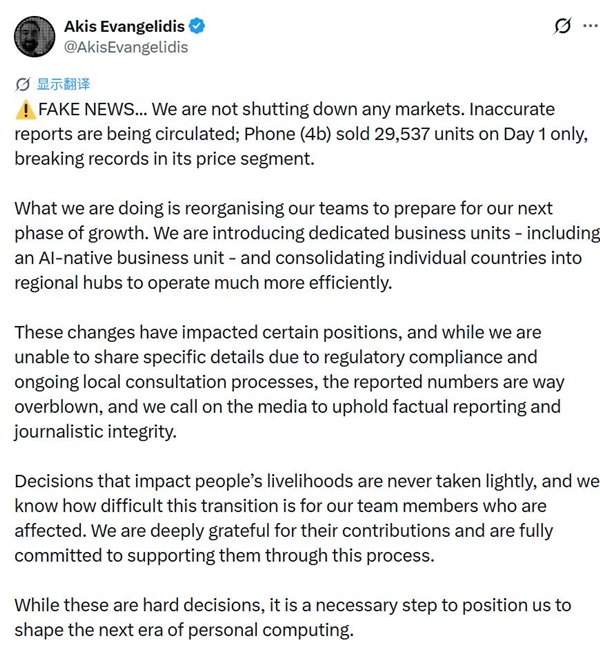Click the 'journalistic integrity' phrase
Image resolution: width=600 pixels, height=649 pixels.
(x=96, y=432)
